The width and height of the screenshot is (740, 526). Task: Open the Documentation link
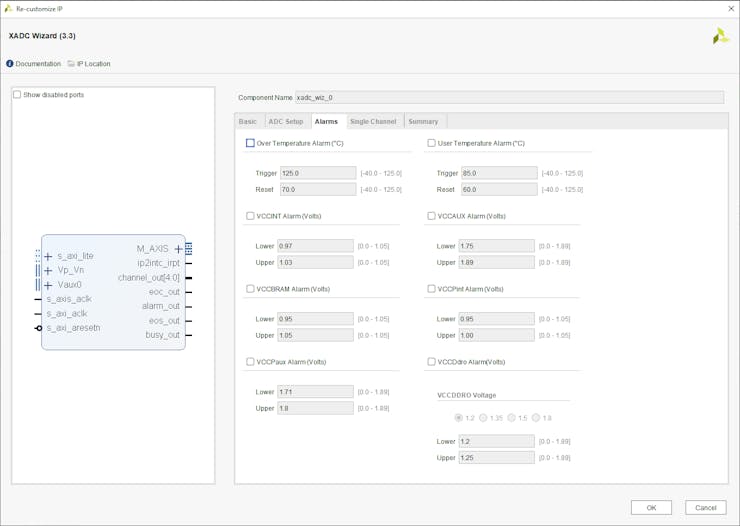(38, 63)
